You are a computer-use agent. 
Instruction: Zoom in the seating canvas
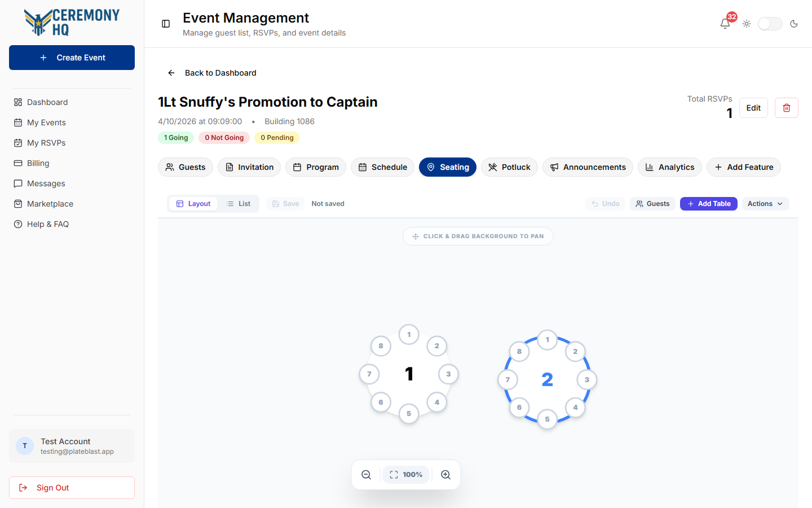(445, 475)
